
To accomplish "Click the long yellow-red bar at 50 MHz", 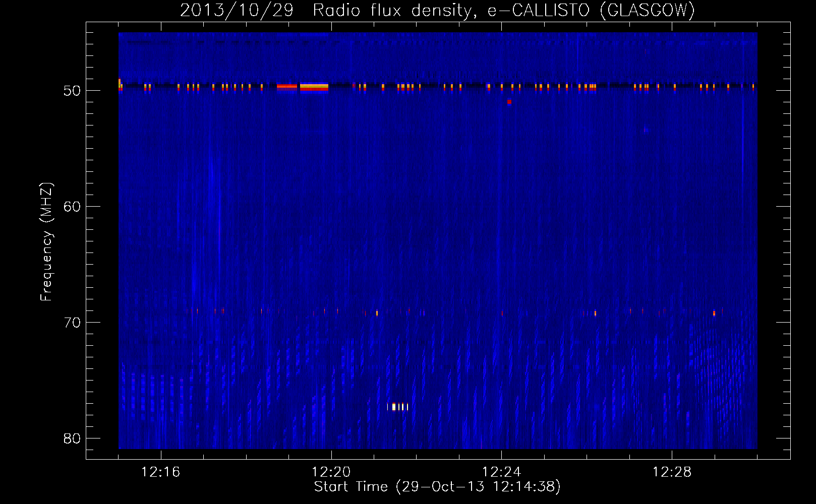I will click(314, 87).
